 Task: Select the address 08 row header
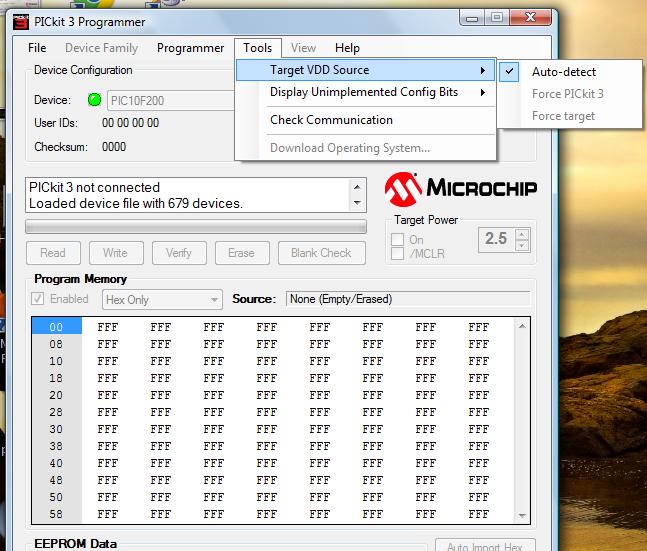pyautogui.click(x=57, y=344)
